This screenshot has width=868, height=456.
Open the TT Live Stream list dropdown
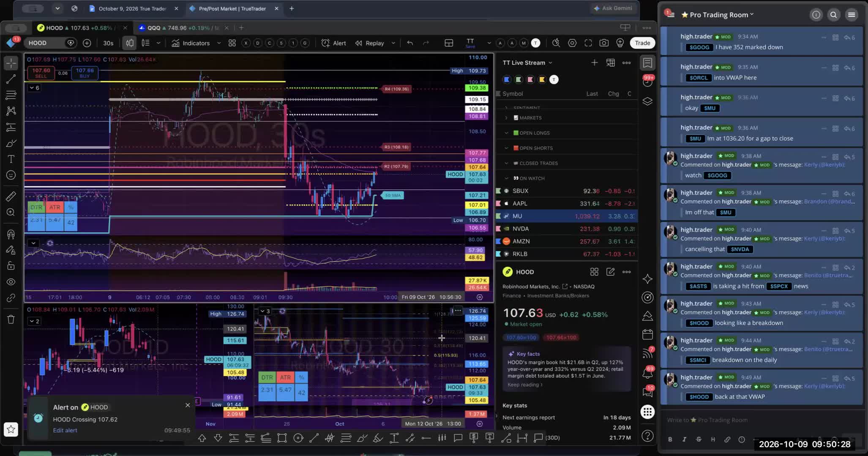527,62
